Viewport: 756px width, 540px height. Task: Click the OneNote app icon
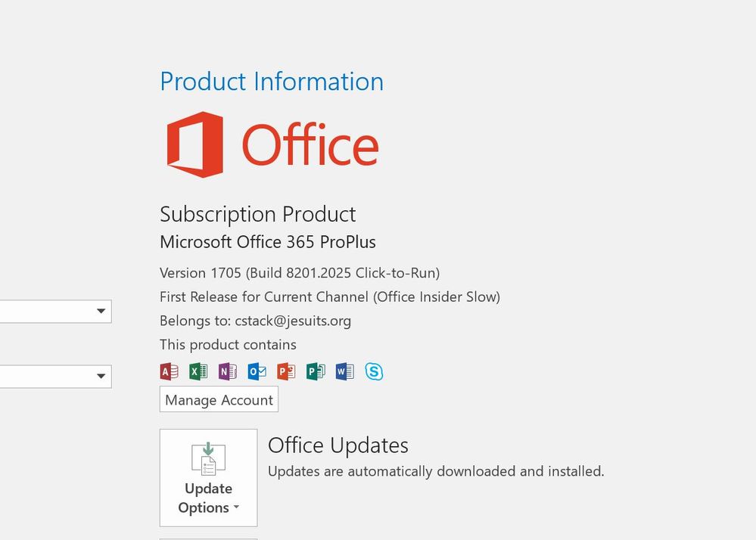click(x=228, y=371)
